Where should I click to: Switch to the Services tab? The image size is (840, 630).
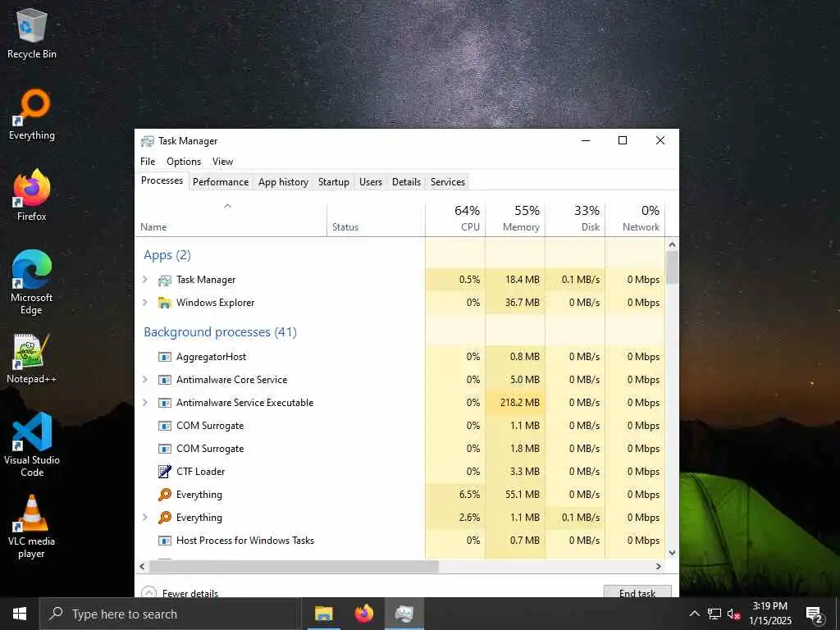[448, 182]
